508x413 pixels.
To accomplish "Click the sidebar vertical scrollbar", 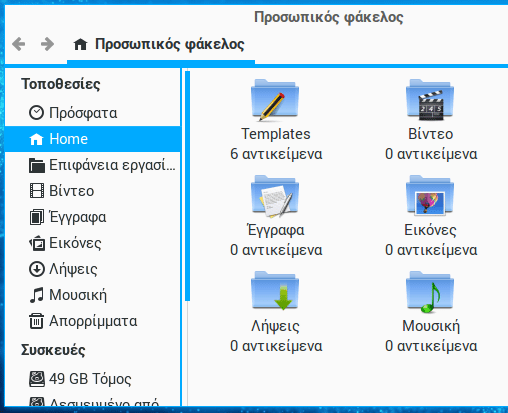I will [x=187, y=186].
